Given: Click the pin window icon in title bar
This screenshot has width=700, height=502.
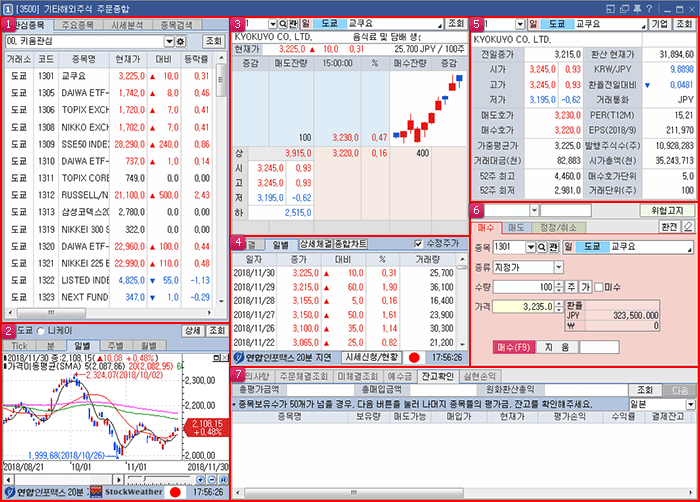Looking at the screenshot, I should (637, 8).
